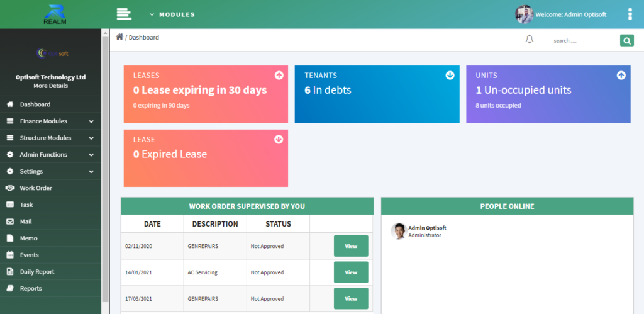Expand the Finance Modules sidebar menu
Image resolution: width=644 pixels, height=314 pixels.
tap(50, 121)
